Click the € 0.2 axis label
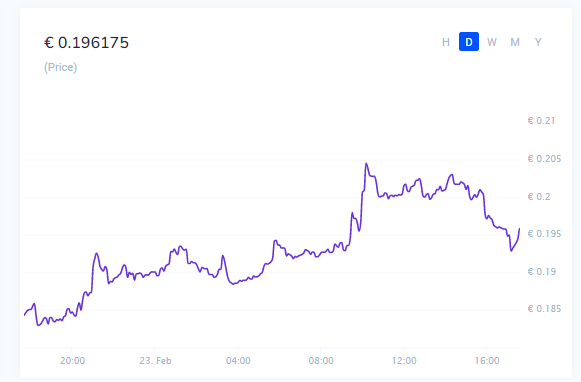The image size is (581, 382). tap(539, 197)
